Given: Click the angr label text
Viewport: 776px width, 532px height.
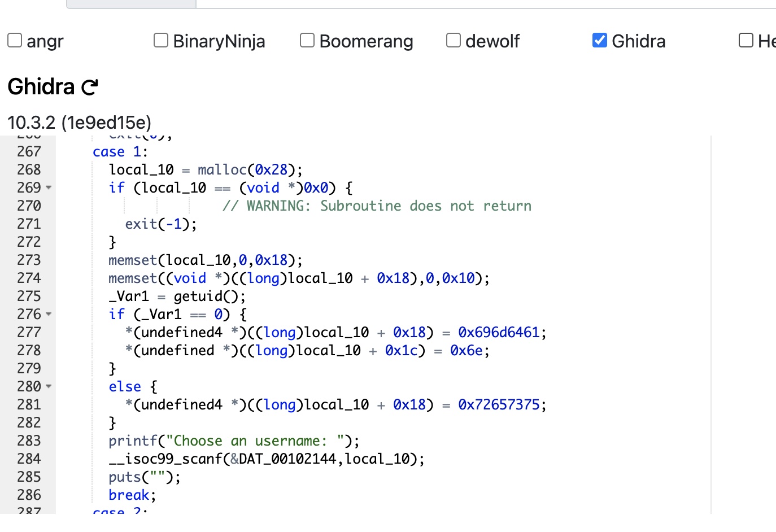Looking at the screenshot, I should click(x=45, y=41).
